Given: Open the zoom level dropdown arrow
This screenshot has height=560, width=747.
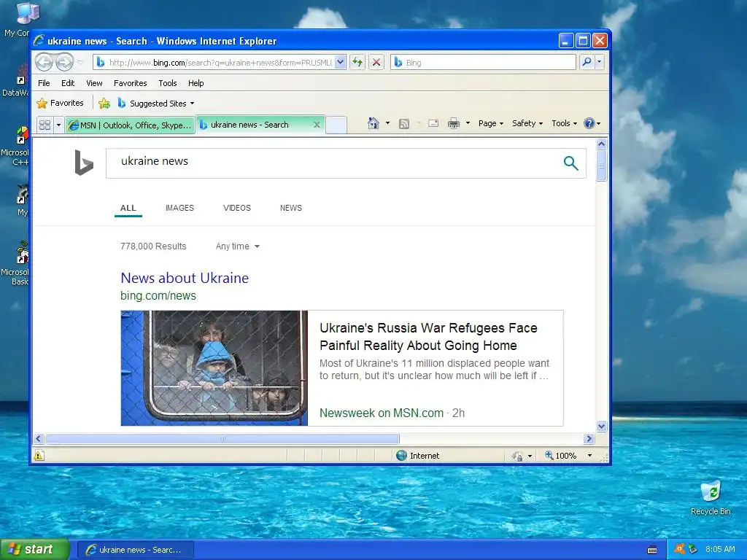Looking at the screenshot, I should click(589, 456).
